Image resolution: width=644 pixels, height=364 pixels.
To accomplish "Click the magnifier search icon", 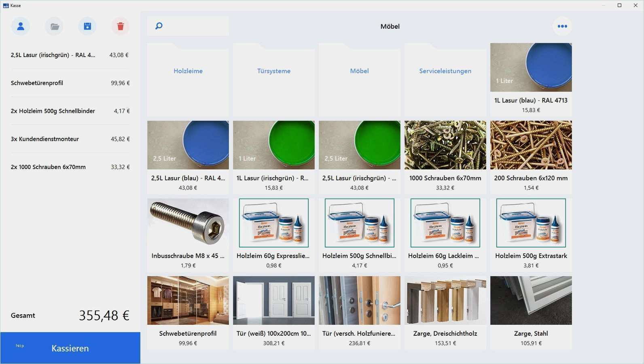I will (x=159, y=26).
